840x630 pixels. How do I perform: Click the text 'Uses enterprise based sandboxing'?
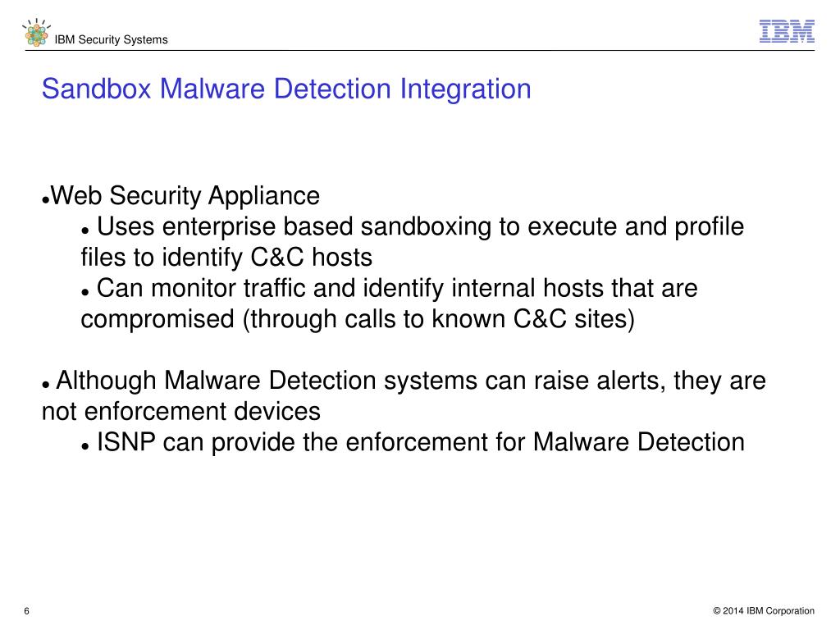[294, 226]
